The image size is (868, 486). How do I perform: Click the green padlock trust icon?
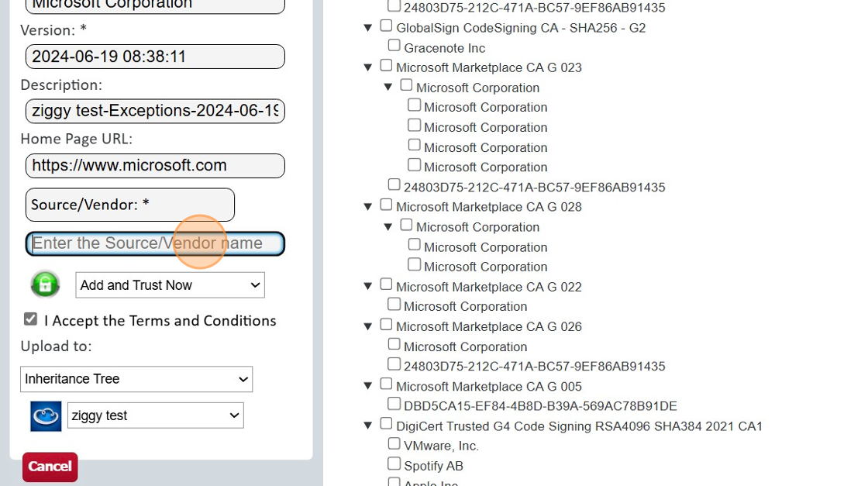[46, 284]
